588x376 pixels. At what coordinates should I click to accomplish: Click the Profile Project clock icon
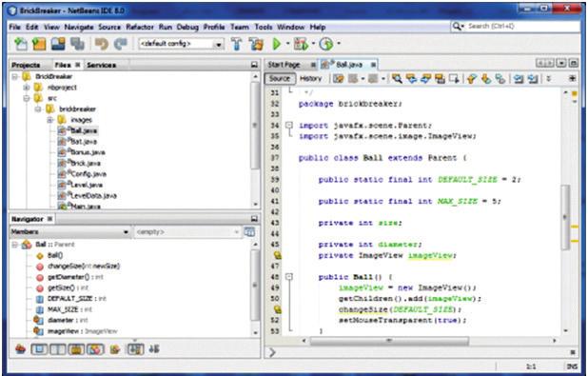(x=326, y=44)
